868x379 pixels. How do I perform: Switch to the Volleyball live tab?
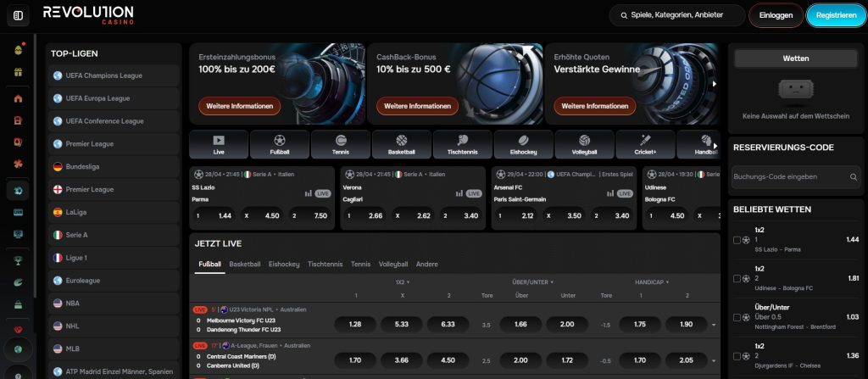click(393, 265)
